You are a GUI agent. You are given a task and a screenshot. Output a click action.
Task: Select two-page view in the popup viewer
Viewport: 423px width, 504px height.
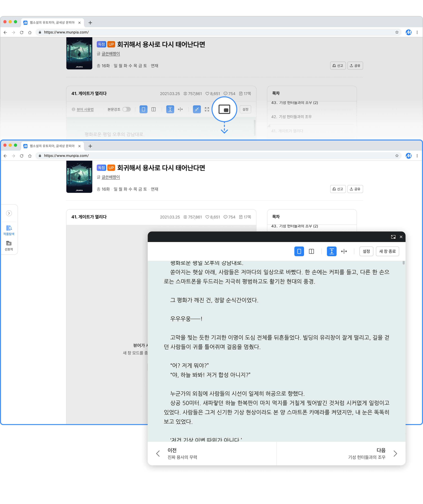(311, 252)
